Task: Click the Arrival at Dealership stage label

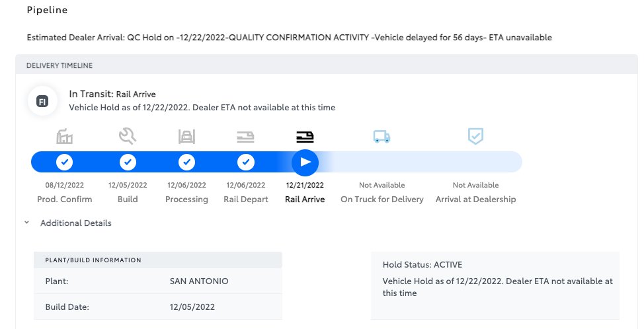Action: click(x=475, y=200)
